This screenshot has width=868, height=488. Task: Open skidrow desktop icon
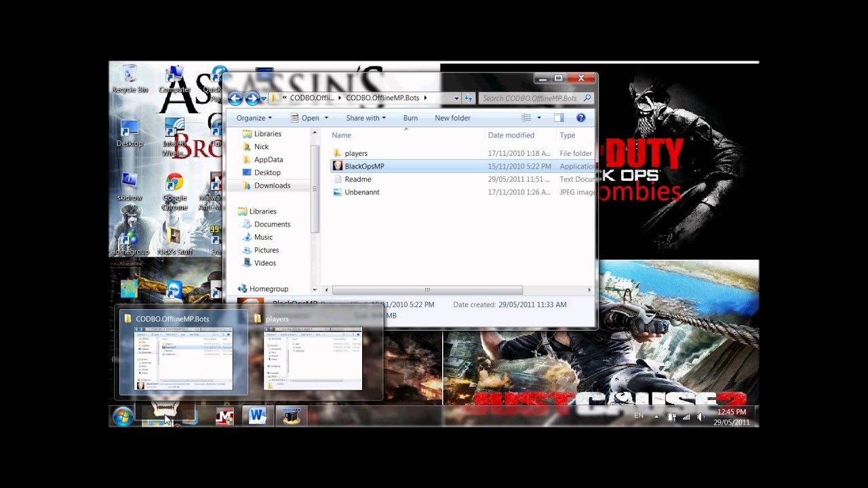(129, 187)
